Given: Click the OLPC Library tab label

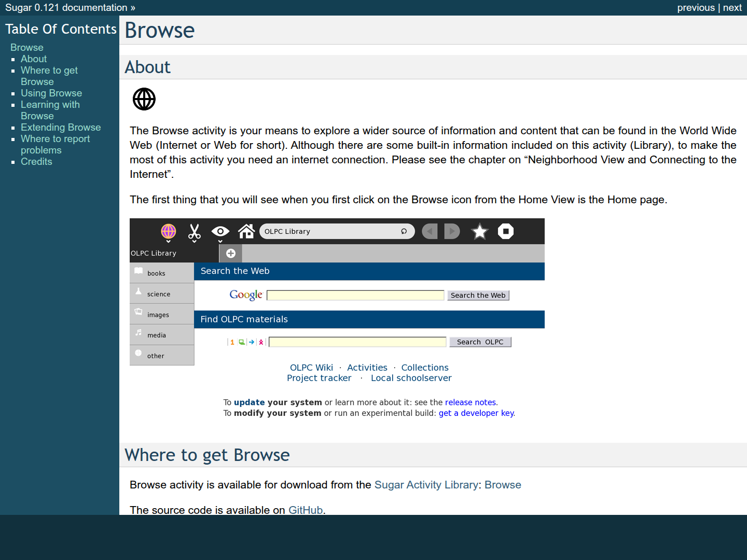Looking at the screenshot, I should pyautogui.click(x=154, y=253).
